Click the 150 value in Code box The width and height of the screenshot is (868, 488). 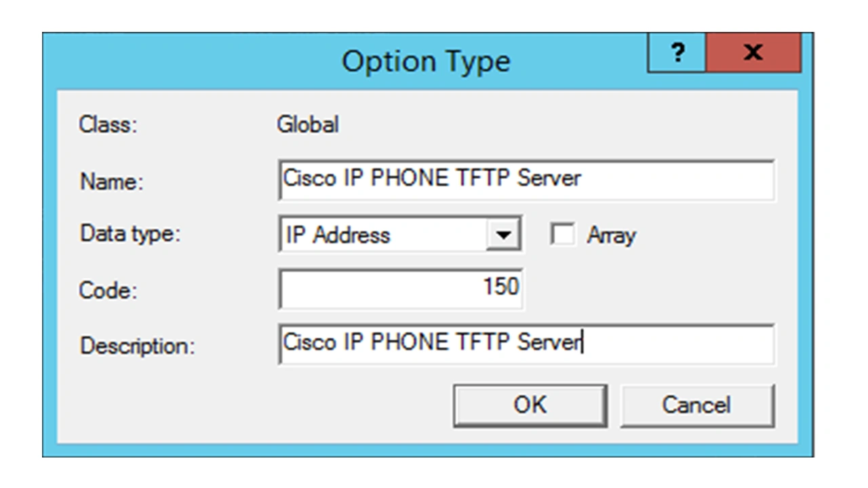click(500, 287)
